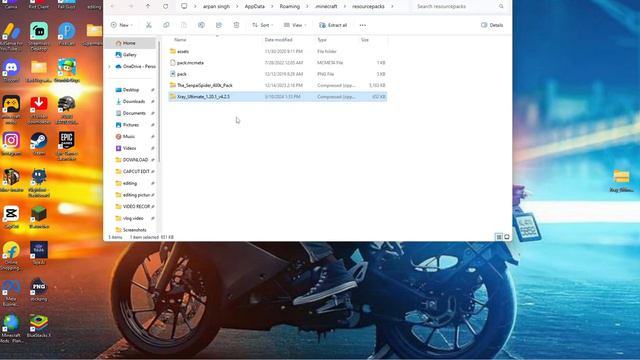Image resolution: width=640 pixels, height=360 pixels.
Task: Open Videos in Quick access sidebar
Action: 131,148
